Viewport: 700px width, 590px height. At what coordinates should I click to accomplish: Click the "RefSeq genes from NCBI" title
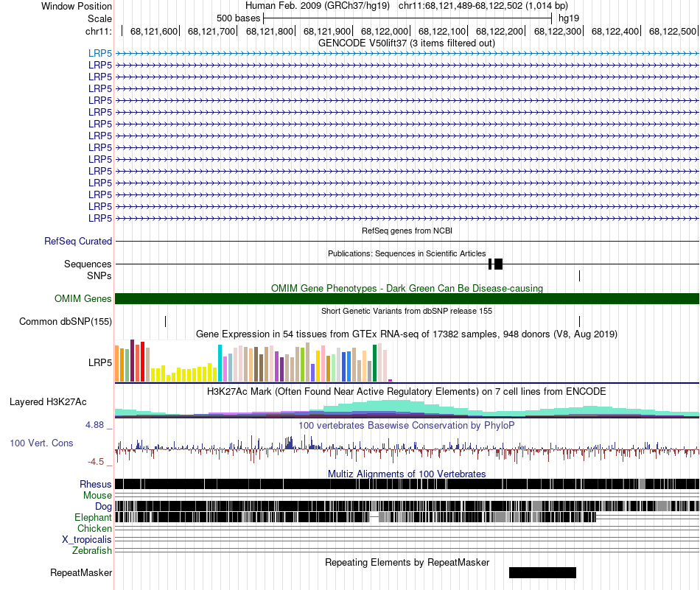[407, 231]
